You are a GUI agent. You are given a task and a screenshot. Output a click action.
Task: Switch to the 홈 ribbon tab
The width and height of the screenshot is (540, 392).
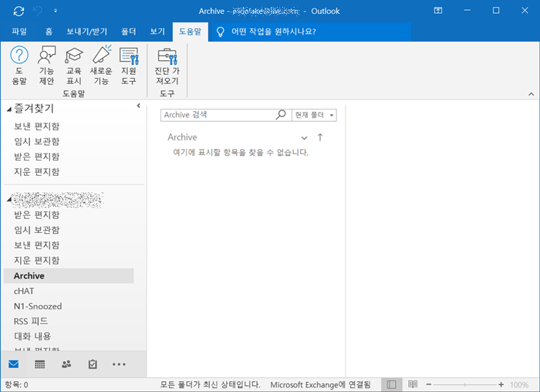(49, 32)
